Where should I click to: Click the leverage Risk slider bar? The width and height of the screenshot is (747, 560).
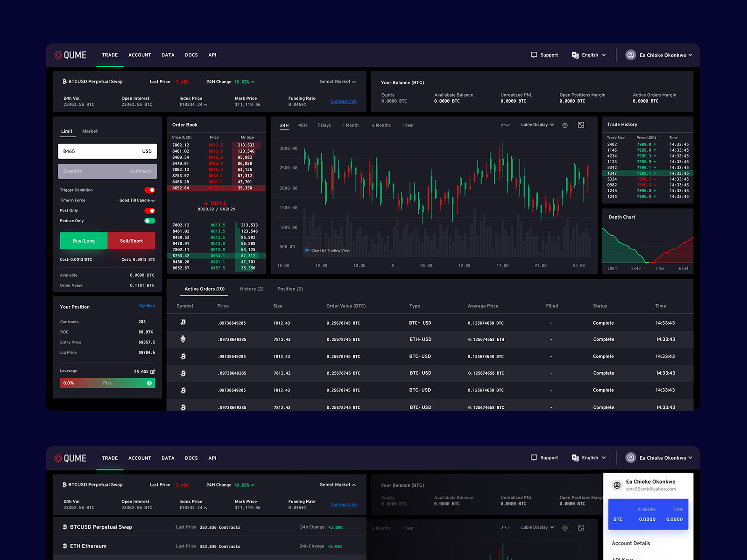[x=107, y=383]
